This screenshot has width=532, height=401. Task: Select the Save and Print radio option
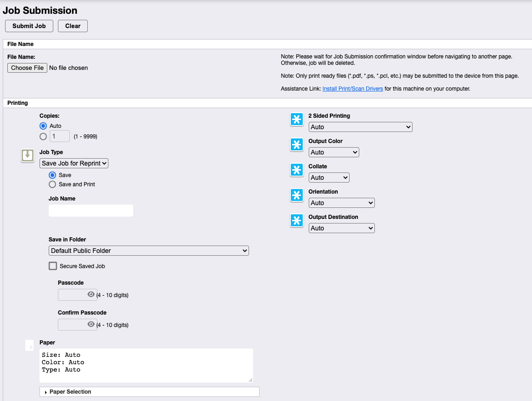[x=52, y=184]
